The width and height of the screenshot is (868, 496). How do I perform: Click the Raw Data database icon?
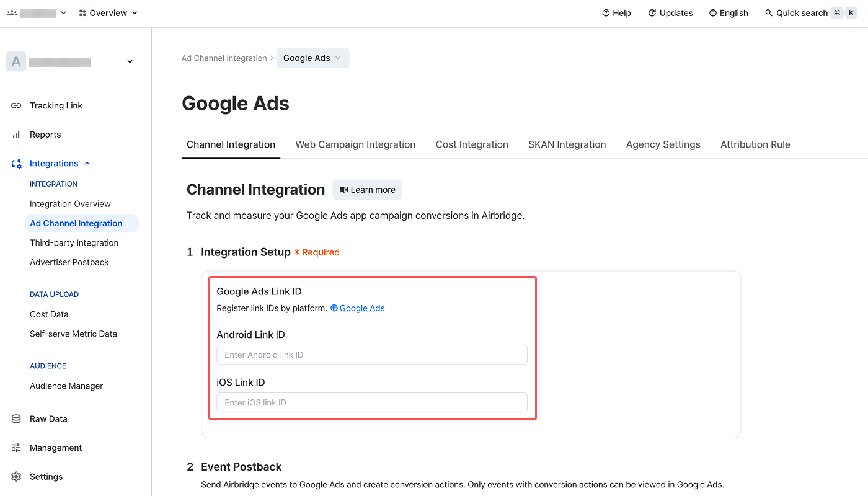point(16,419)
